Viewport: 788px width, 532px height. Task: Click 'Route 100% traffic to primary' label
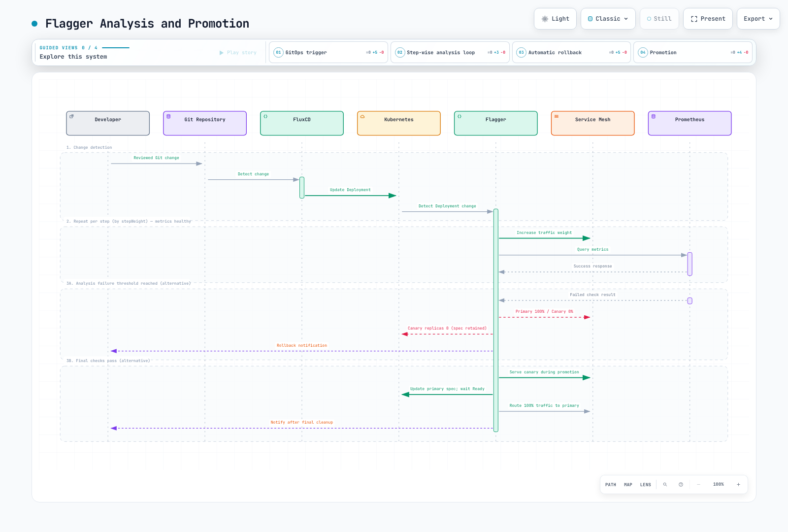point(544,406)
